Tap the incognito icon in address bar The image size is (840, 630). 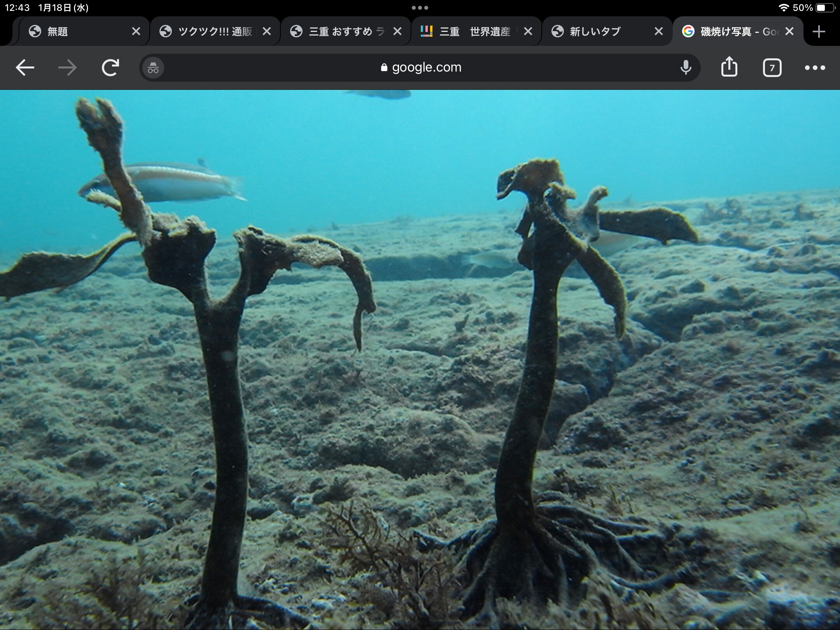click(x=153, y=68)
